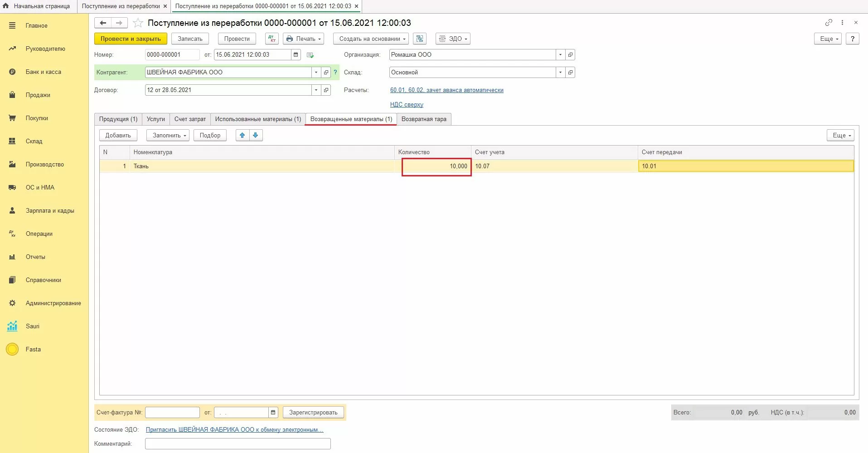Open Банк и касса section

coord(43,72)
